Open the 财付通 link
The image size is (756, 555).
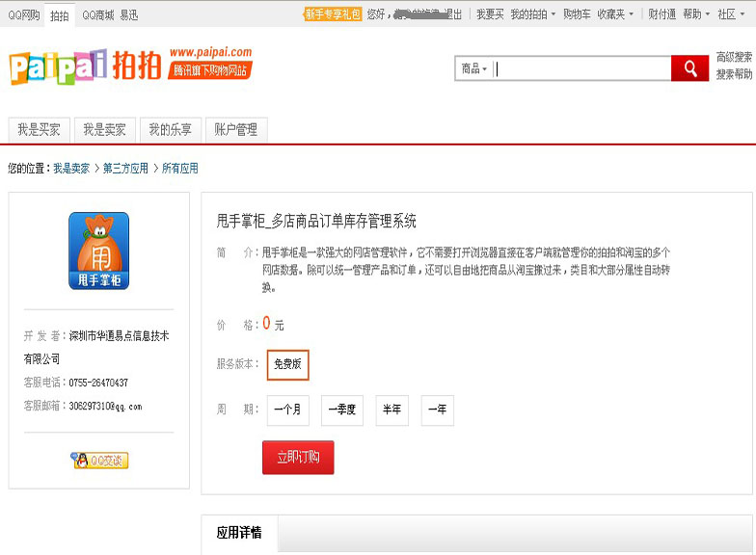661,14
